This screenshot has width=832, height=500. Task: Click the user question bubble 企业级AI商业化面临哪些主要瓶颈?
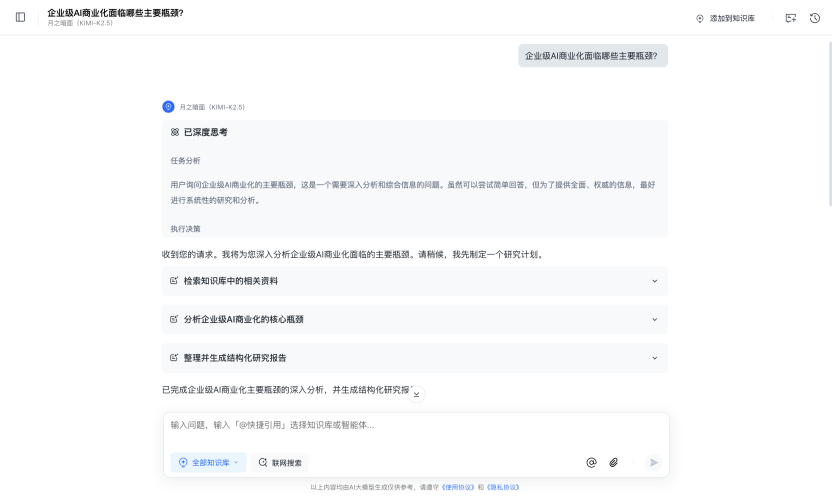[x=593, y=56]
